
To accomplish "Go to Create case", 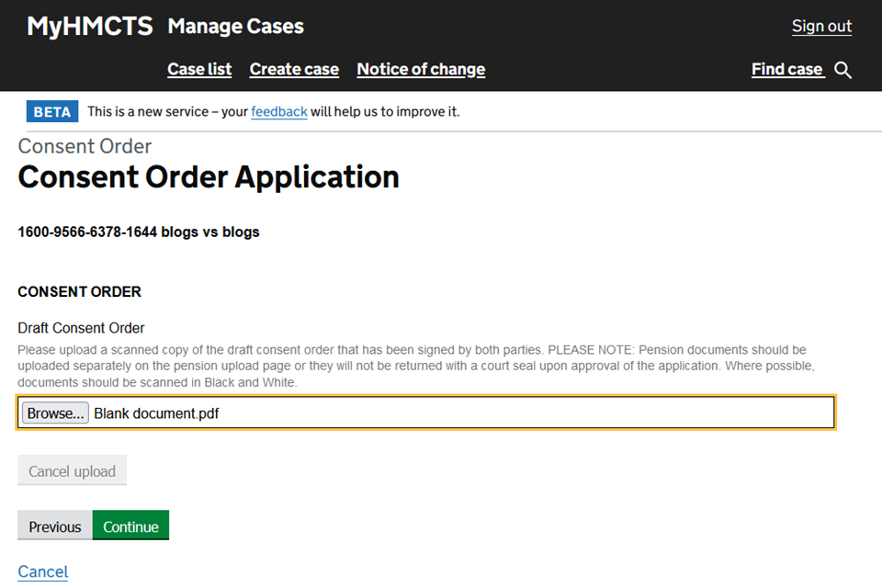I will (294, 70).
